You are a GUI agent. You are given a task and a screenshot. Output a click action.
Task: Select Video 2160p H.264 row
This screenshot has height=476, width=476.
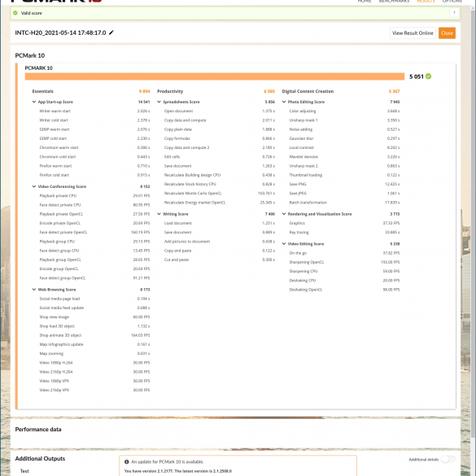tap(94, 372)
